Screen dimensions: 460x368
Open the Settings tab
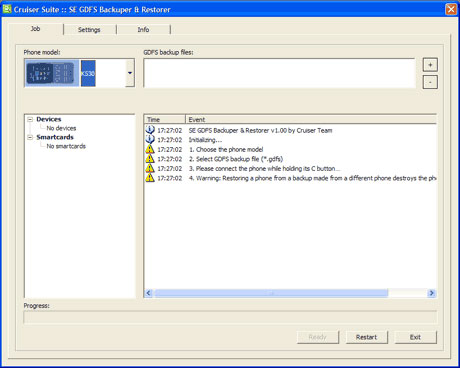(x=89, y=30)
